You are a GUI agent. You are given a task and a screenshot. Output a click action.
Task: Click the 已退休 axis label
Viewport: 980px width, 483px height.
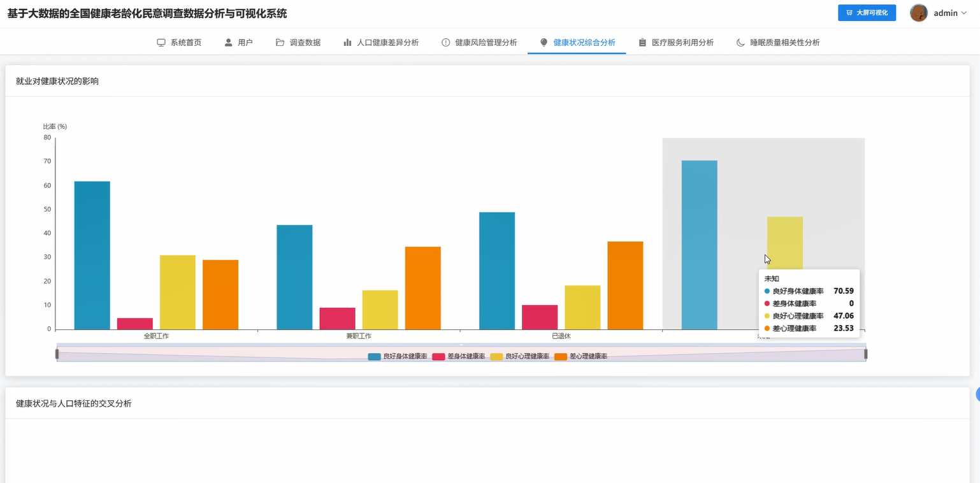click(x=561, y=336)
